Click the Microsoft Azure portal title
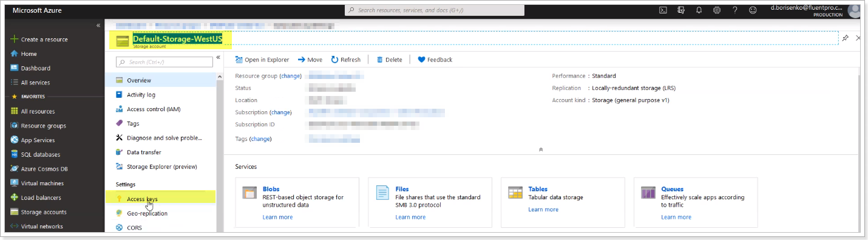 37,10
